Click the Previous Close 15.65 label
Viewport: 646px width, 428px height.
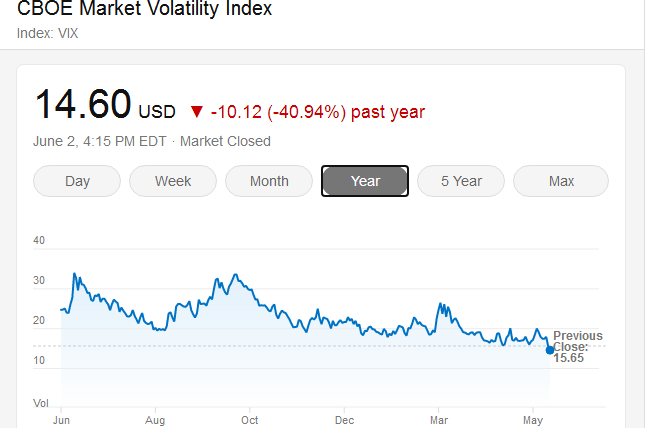click(577, 346)
